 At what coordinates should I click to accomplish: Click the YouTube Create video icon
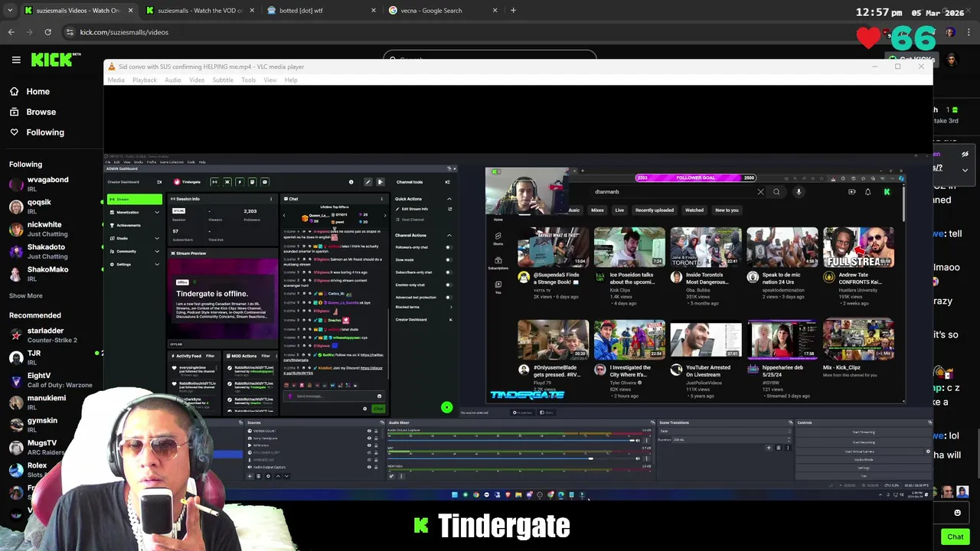click(851, 192)
